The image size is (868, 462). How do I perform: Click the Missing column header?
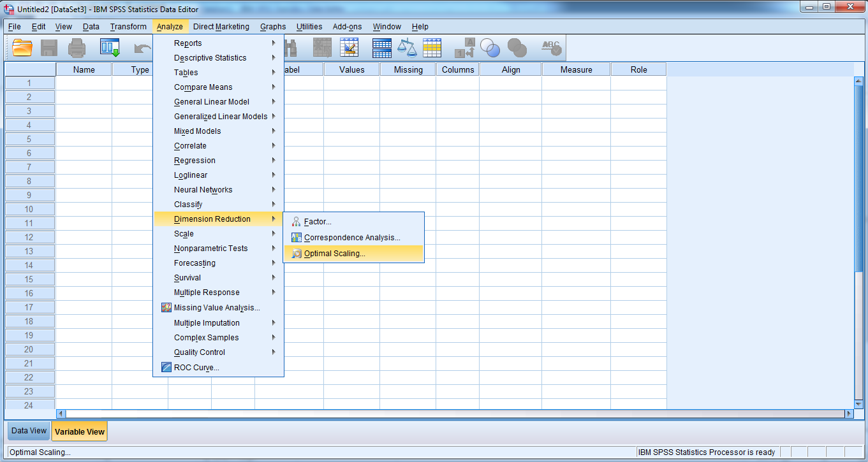408,69
